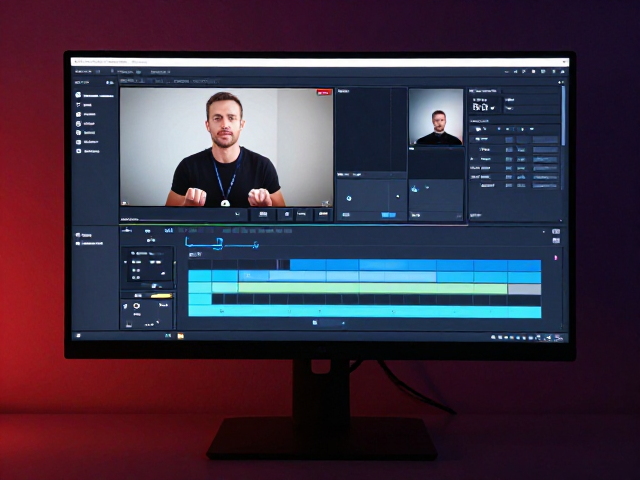Screen dimensions: 640x480
Task: Select the gray clip ending the green track
Action: pyautogui.click(x=524, y=289)
